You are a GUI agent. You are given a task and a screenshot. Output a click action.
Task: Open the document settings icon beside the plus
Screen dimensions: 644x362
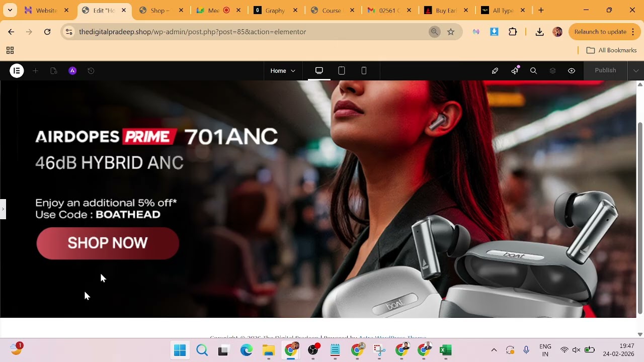click(54, 71)
